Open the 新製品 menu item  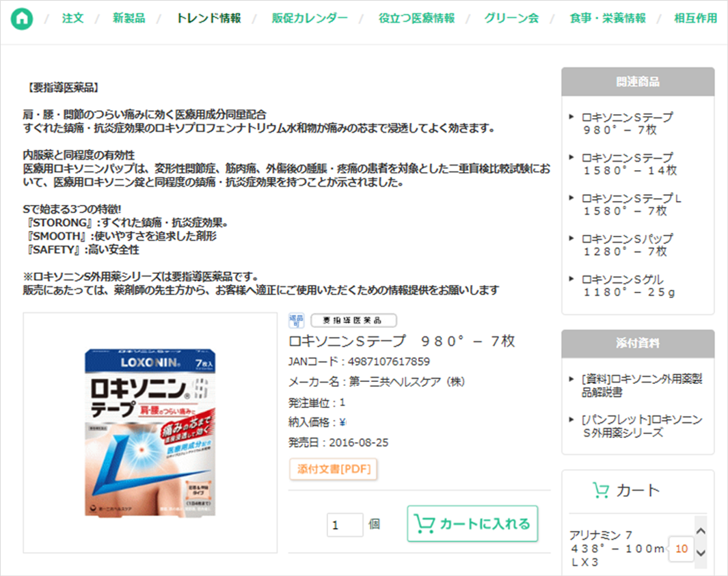[129, 18]
